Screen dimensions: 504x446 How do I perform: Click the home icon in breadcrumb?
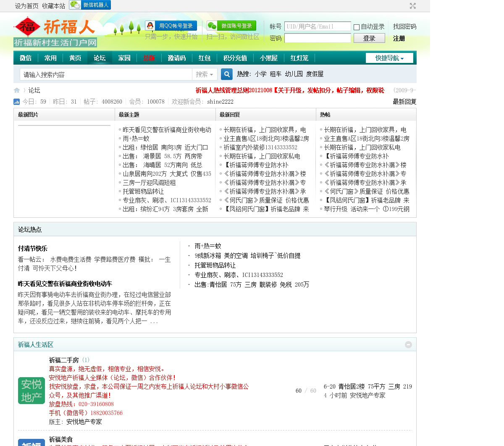[x=17, y=90]
